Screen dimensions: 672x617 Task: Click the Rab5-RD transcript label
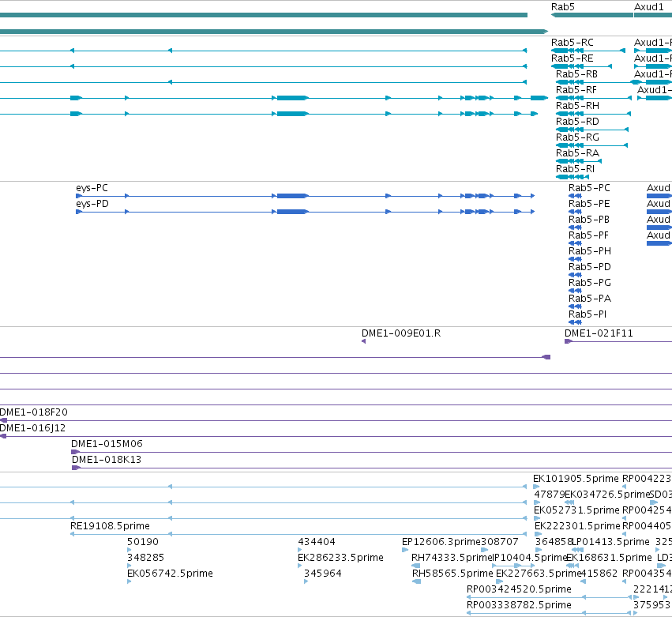pyautogui.click(x=577, y=122)
